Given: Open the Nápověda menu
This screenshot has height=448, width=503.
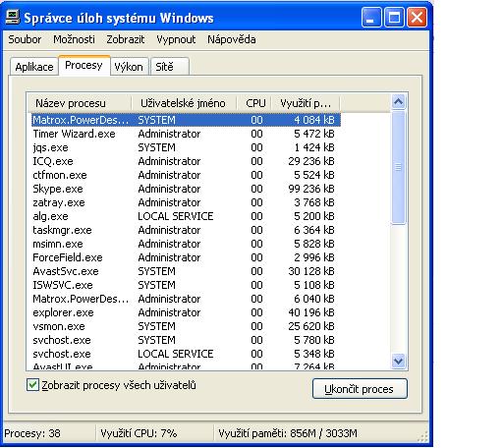Looking at the screenshot, I should tap(232, 39).
